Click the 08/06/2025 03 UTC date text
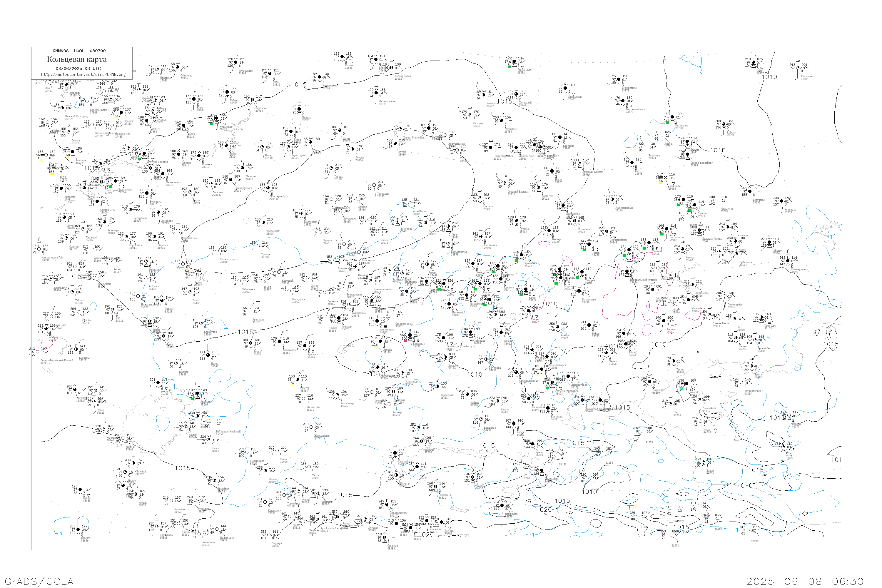The height and width of the screenshot is (588, 882). pyautogui.click(x=78, y=69)
